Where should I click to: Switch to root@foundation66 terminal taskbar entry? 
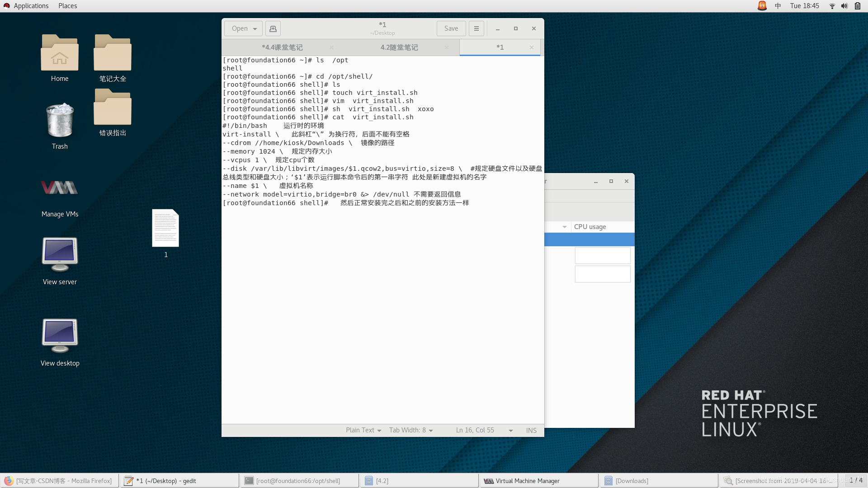point(299,481)
